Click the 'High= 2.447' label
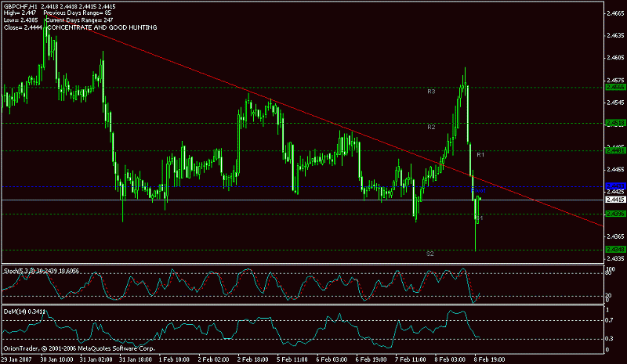Screen dimensions: 627x364 point(20,13)
